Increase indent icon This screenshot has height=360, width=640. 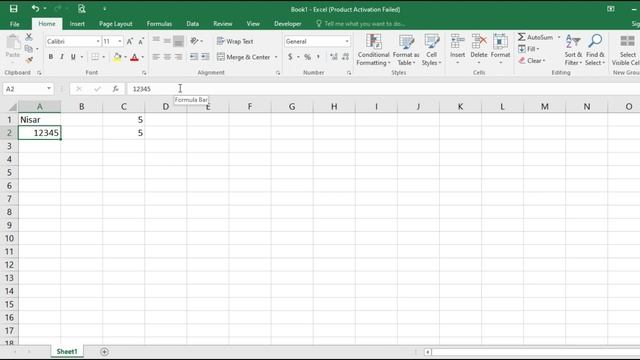pos(205,57)
